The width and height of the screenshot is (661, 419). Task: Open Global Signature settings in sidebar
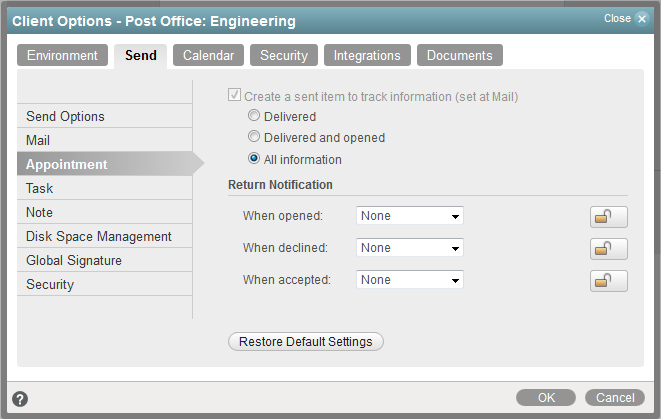coord(74,261)
